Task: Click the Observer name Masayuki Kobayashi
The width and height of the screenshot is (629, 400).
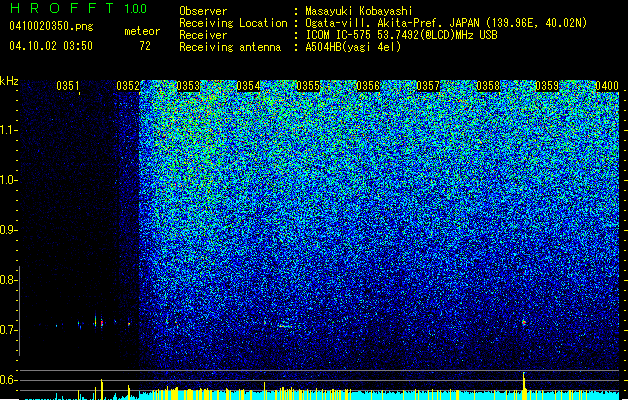Action: pyautogui.click(x=359, y=11)
